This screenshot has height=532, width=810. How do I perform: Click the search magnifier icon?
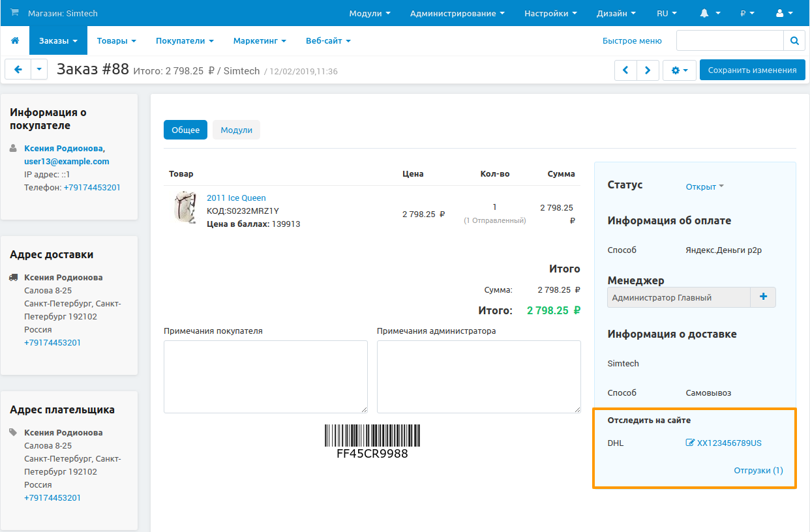point(794,40)
